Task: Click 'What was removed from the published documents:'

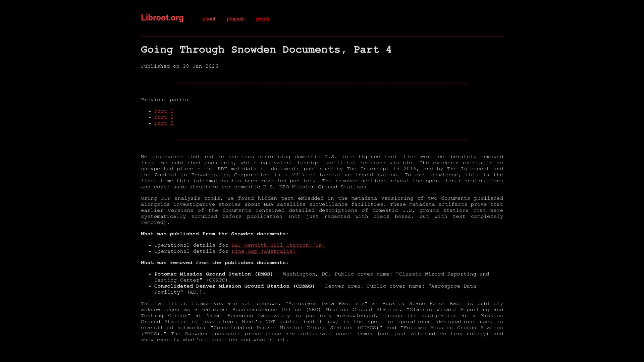Action: pyautogui.click(x=215, y=263)
